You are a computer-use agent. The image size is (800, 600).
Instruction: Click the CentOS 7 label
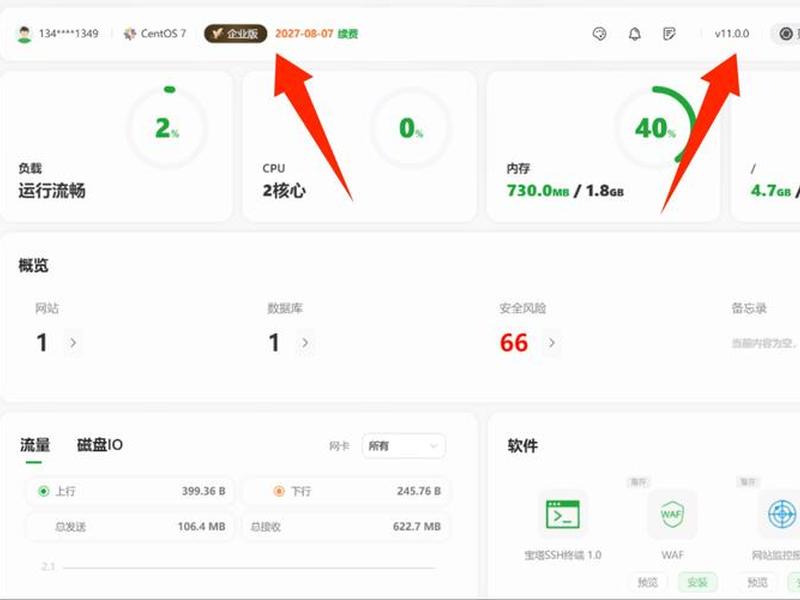coord(163,34)
